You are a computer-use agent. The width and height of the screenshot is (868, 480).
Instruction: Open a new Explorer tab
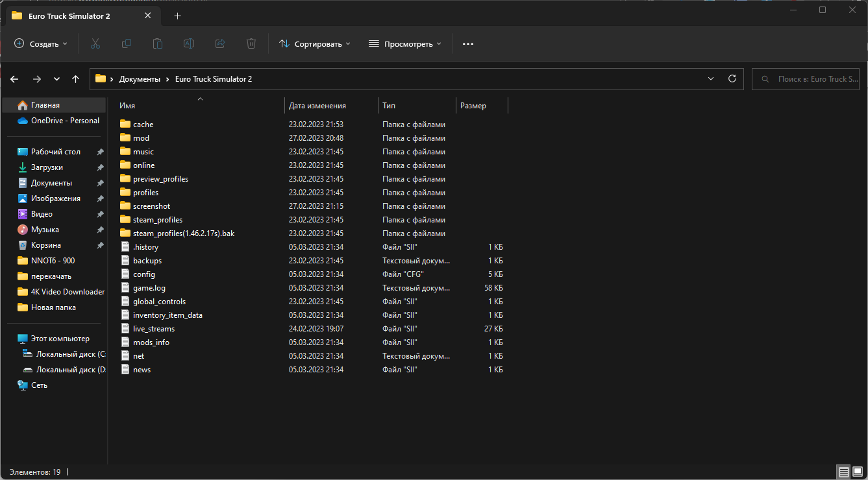pos(177,16)
